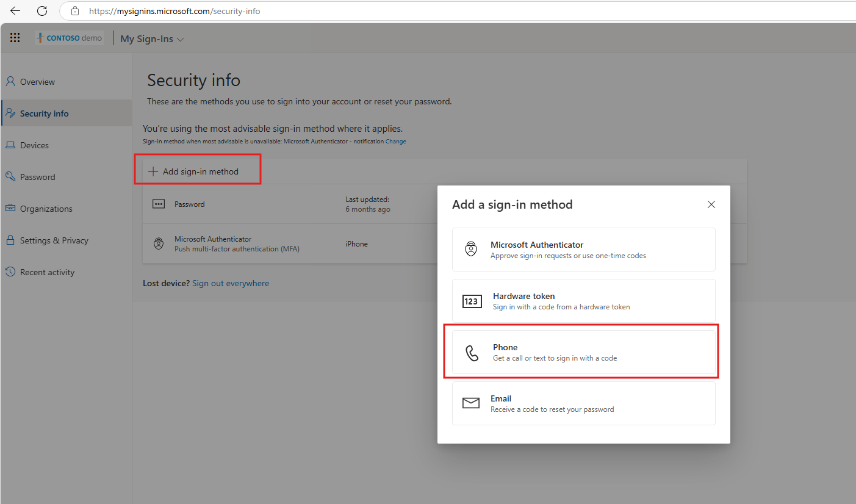856x504 pixels.
Task: Click the 'Security info' page heading
Action: (194, 81)
